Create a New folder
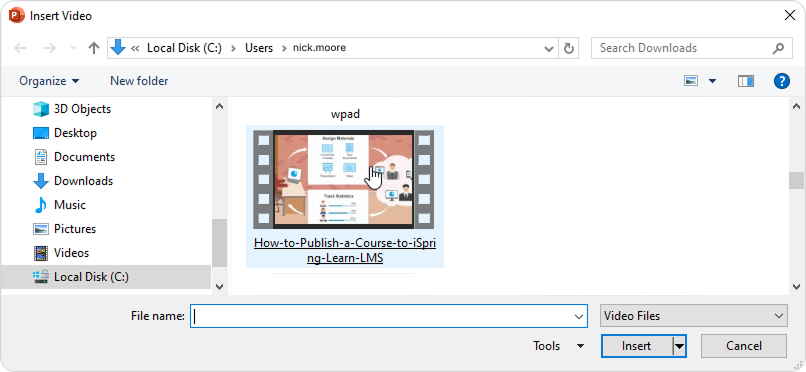 tap(139, 81)
